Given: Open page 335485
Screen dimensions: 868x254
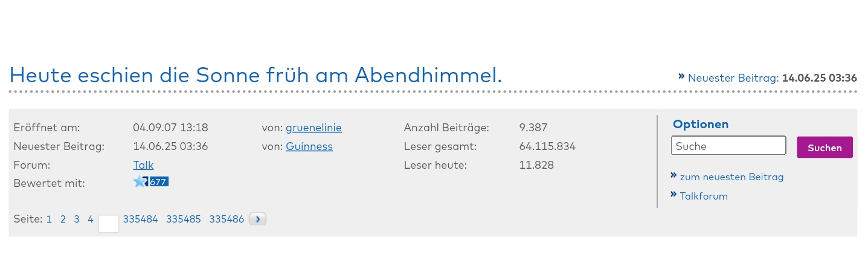Looking at the screenshot, I should coord(184,220).
